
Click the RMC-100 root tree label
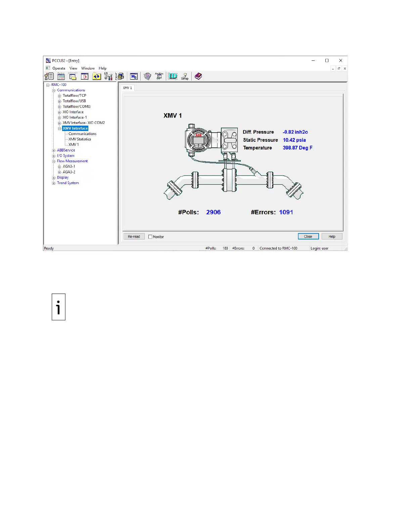(x=59, y=85)
